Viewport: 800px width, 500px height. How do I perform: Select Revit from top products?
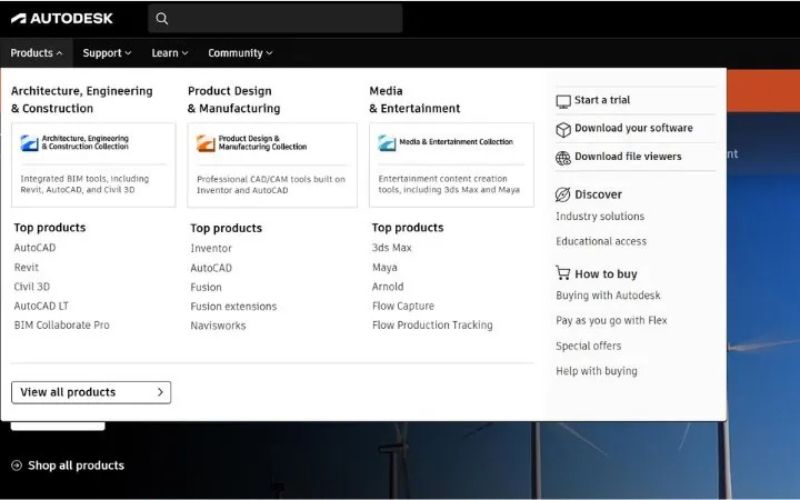26,267
